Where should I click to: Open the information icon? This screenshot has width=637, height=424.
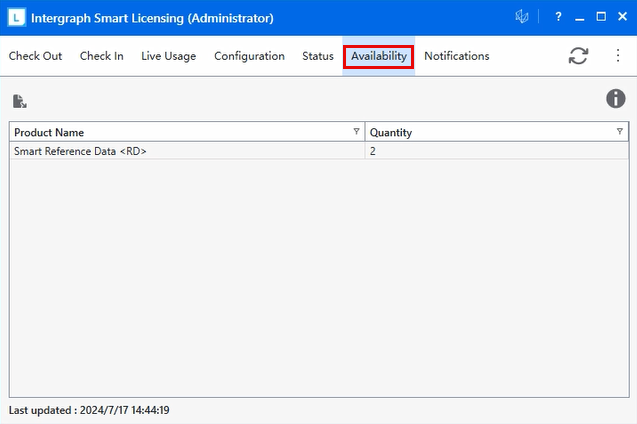pyautogui.click(x=616, y=98)
